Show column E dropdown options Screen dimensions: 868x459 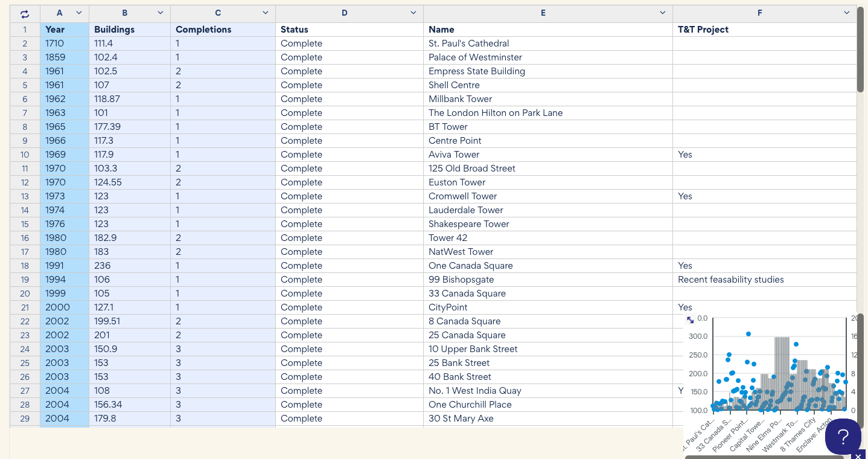coord(662,13)
